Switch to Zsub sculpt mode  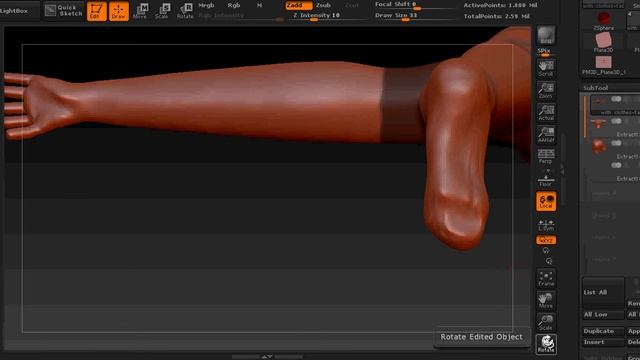323,5
